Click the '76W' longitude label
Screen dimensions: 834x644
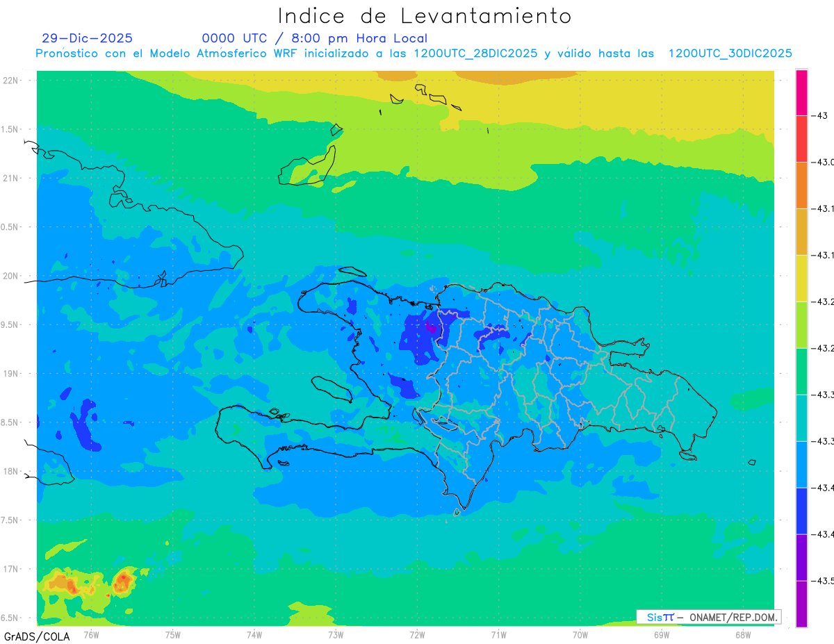coord(91,634)
